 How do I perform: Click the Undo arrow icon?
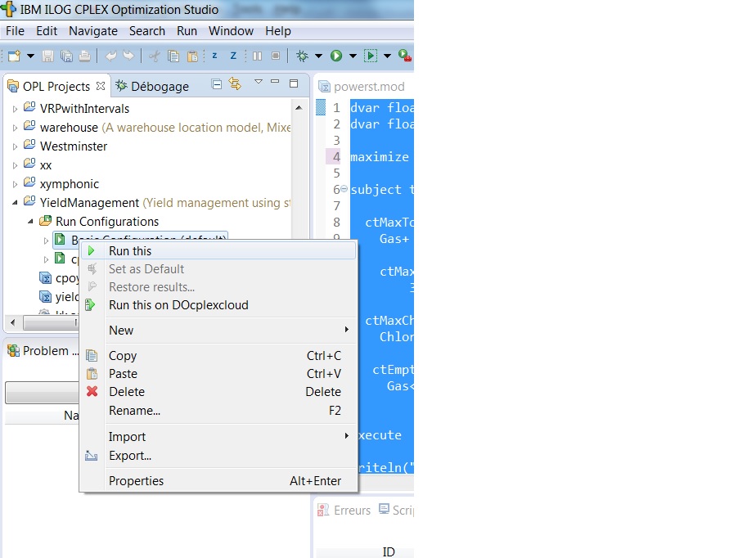click(111, 56)
